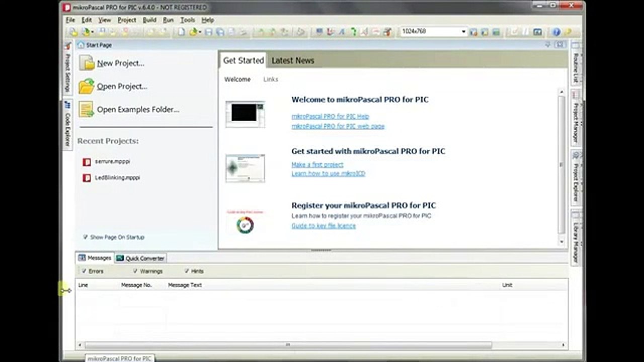Open the Run menu
Screen dimensions: 644x362
168,20
